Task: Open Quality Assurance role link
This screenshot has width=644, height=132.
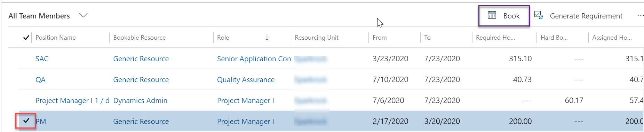Action: pyautogui.click(x=246, y=79)
